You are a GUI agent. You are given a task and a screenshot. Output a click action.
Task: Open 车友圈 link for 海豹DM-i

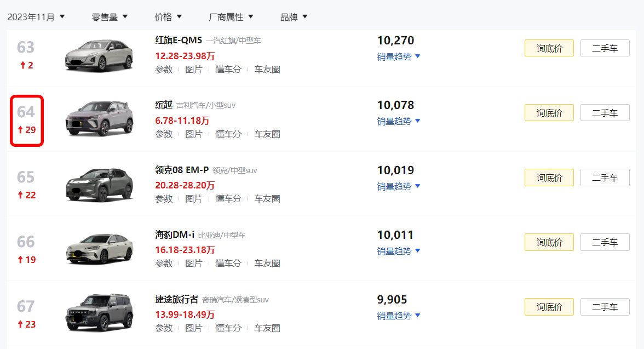click(x=267, y=263)
